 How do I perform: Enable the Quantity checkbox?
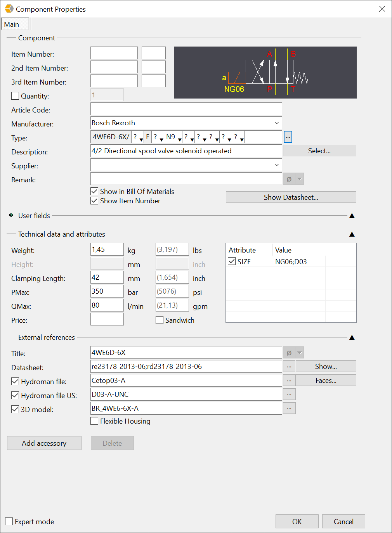[x=15, y=95]
